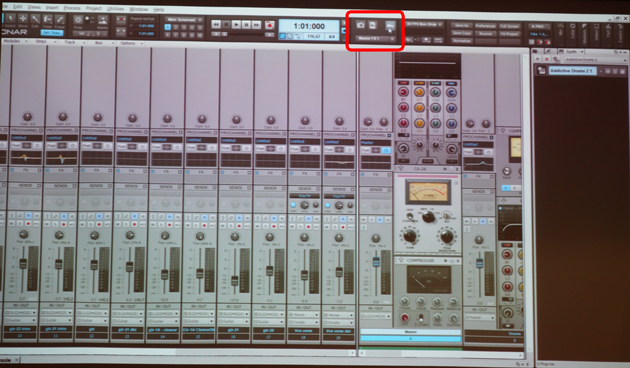The image size is (630, 368).
Task: Click the save scene icon beside camera
Action: 372,25
